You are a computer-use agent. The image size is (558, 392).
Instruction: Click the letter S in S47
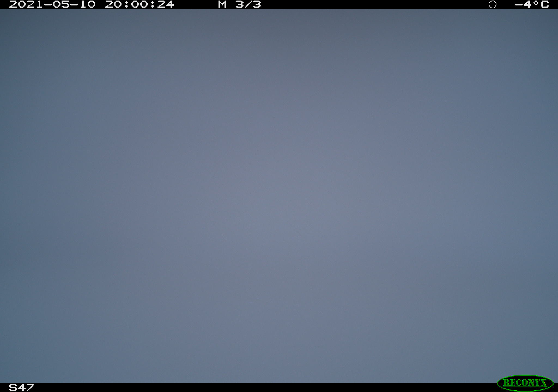click(13, 387)
